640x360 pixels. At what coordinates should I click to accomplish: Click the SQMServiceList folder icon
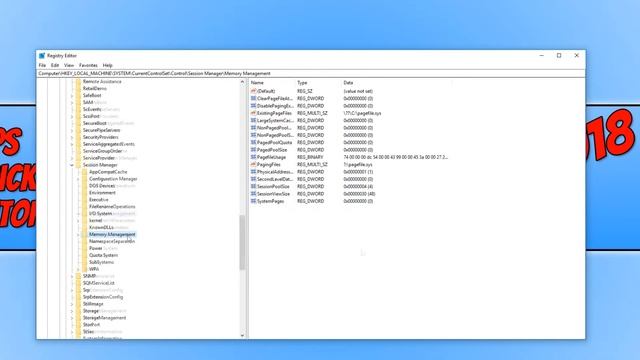78,283
